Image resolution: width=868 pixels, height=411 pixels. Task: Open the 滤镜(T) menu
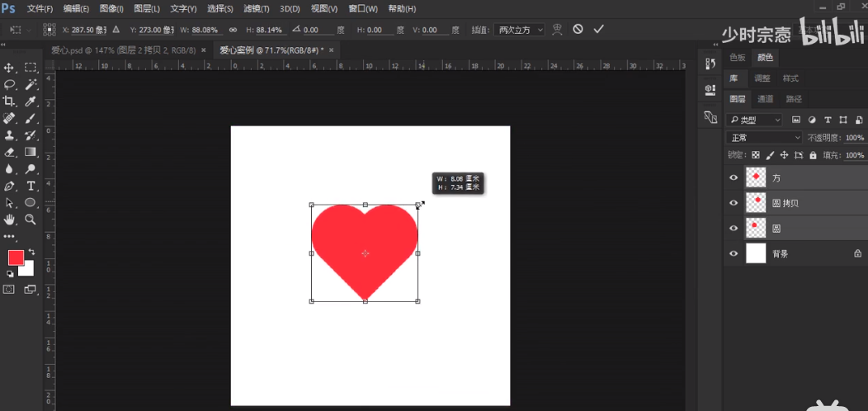[x=257, y=9]
